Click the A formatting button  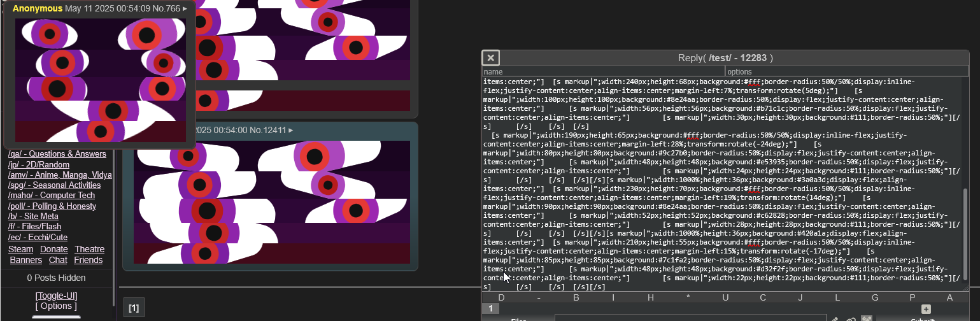click(x=950, y=297)
